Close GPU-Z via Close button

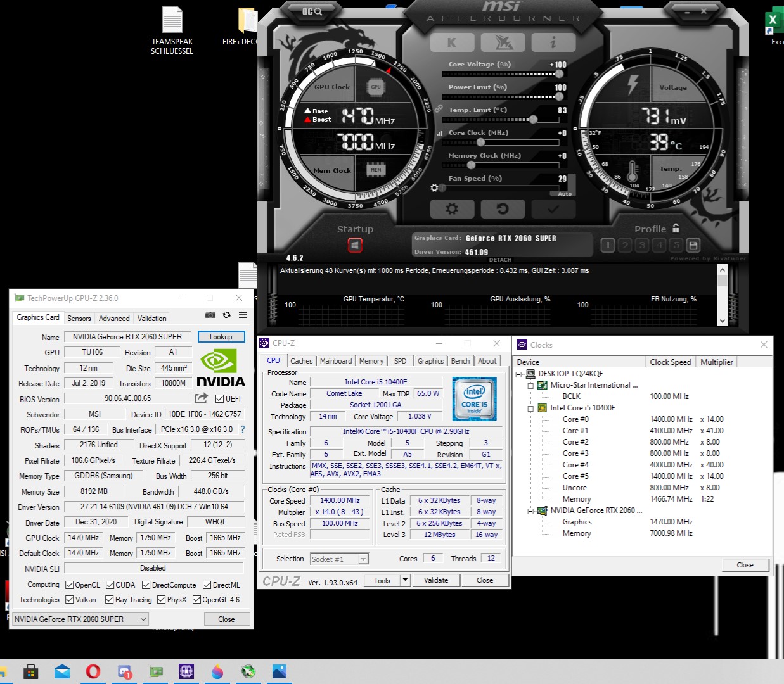226,619
